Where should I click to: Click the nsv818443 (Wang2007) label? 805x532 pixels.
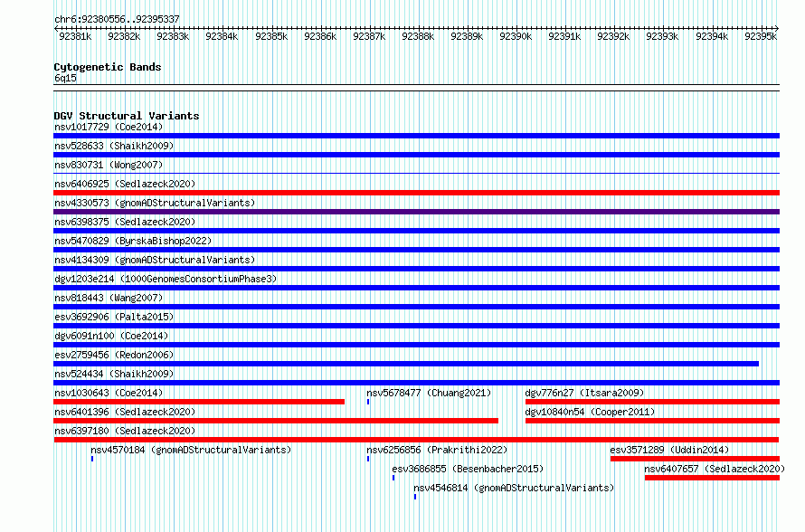pyautogui.click(x=109, y=298)
